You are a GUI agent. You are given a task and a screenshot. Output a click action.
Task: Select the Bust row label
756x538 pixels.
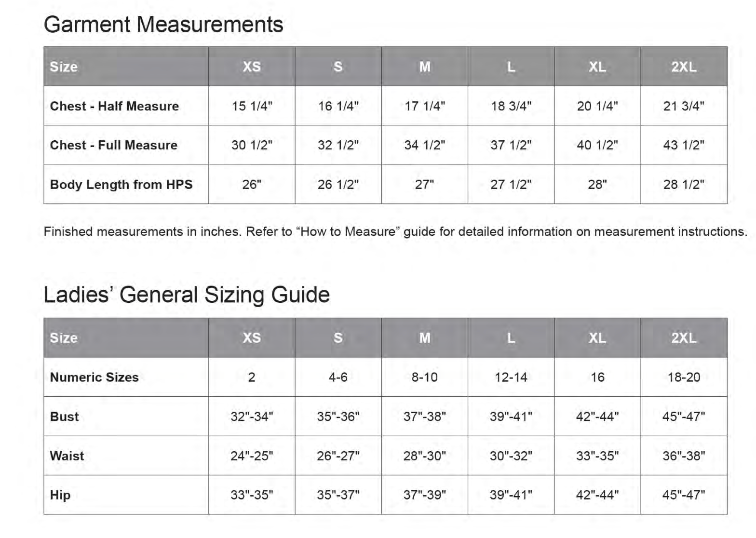pyautogui.click(x=64, y=417)
